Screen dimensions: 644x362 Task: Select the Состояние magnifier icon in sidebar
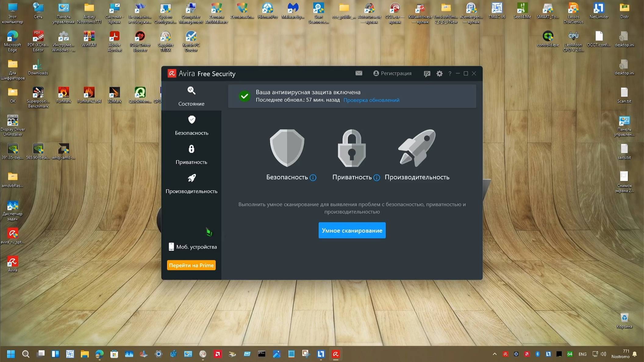191,90
